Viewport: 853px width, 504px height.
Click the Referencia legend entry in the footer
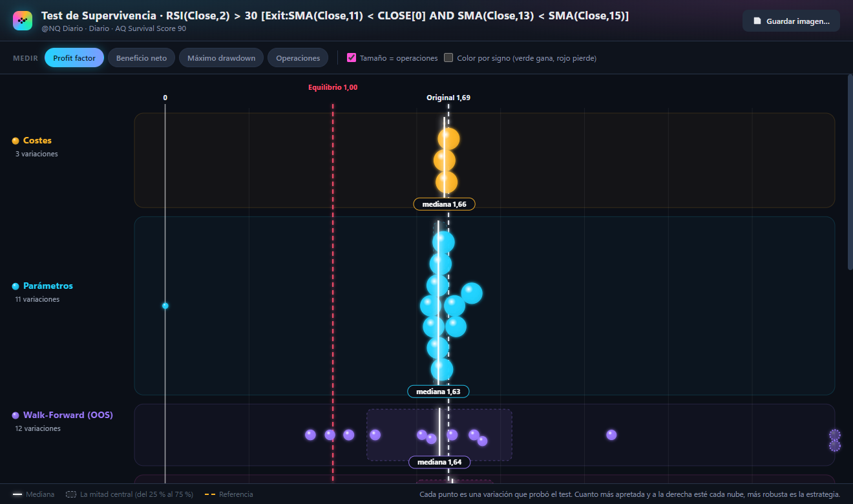pyautogui.click(x=229, y=494)
